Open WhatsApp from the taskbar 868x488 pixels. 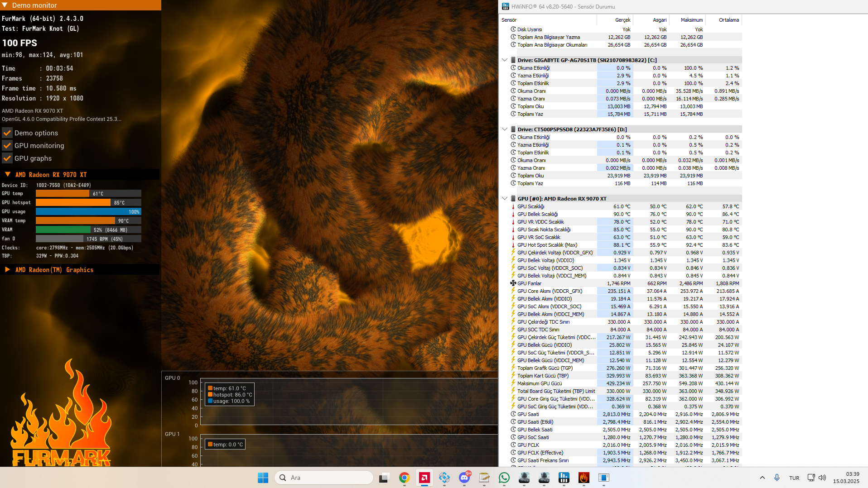[x=504, y=478]
